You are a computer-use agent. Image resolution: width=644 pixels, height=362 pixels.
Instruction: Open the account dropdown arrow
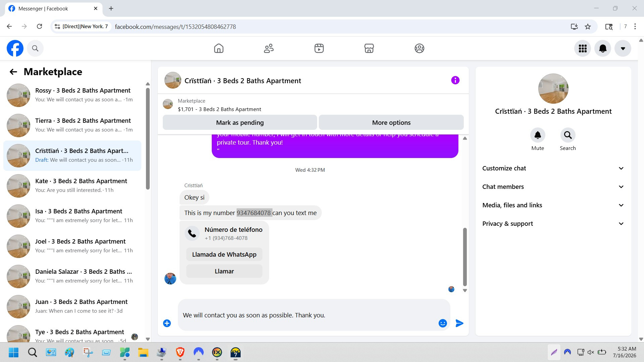pos(623,48)
